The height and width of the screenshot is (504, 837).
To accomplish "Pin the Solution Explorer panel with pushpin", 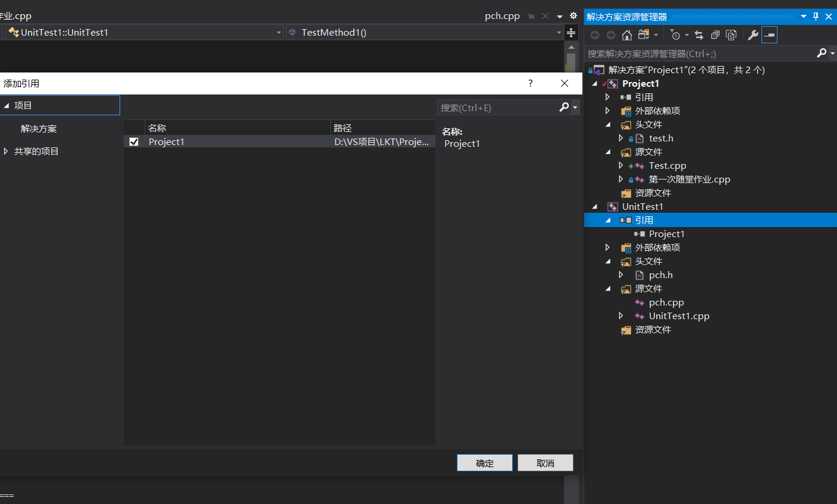I will 816,17.
